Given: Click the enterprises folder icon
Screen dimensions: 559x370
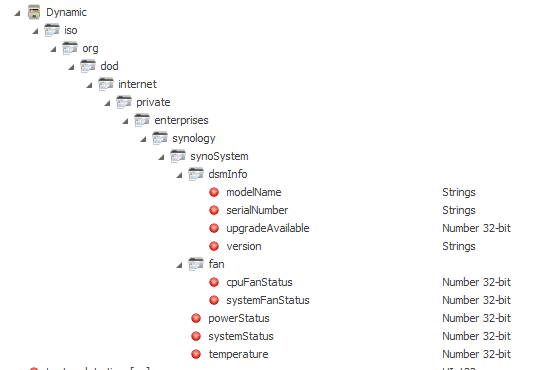Looking at the screenshot, I should (142, 120).
